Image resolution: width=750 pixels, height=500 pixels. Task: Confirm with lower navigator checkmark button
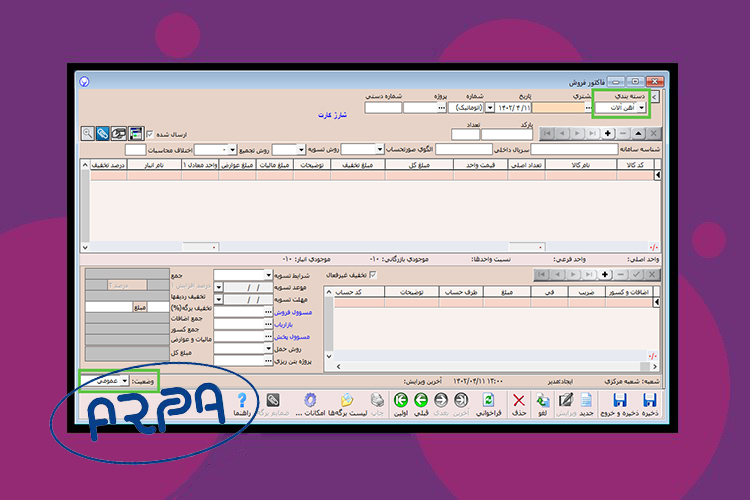click(x=636, y=274)
